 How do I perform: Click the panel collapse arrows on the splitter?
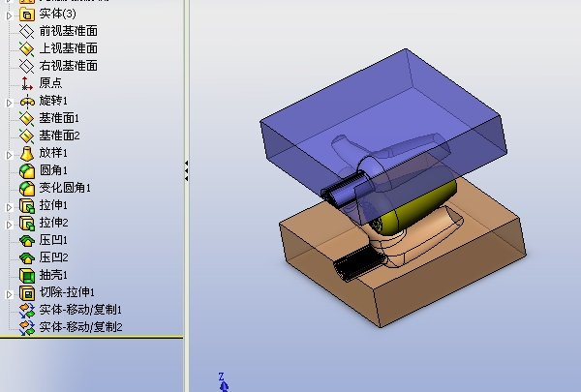tap(186, 170)
